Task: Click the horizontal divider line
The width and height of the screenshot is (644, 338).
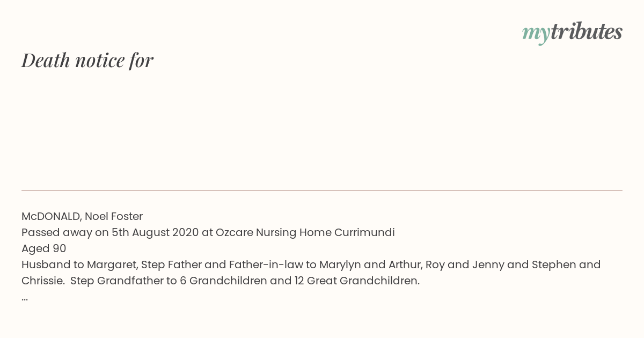Action: (x=322, y=190)
